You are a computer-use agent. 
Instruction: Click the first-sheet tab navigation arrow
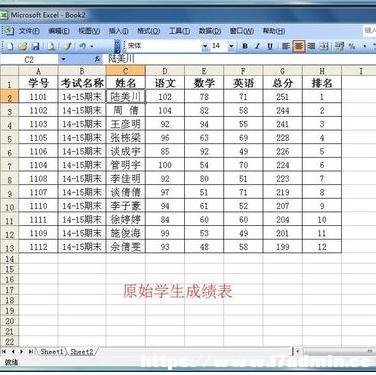point(4,352)
